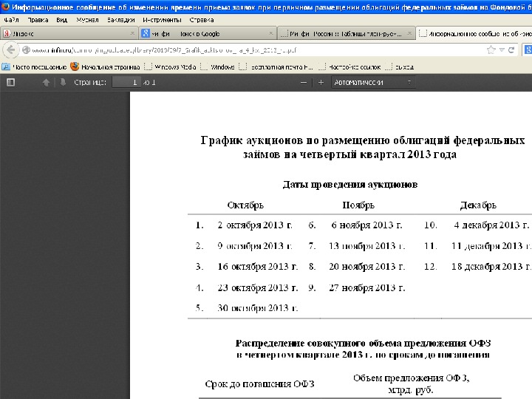This screenshot has width=532, height=399.
Task: Open the Правка menu
Action: (38, 20)
